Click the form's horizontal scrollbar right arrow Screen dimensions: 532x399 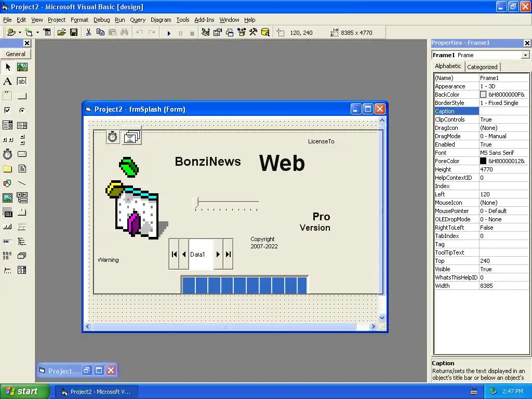(x=373, y=326)
